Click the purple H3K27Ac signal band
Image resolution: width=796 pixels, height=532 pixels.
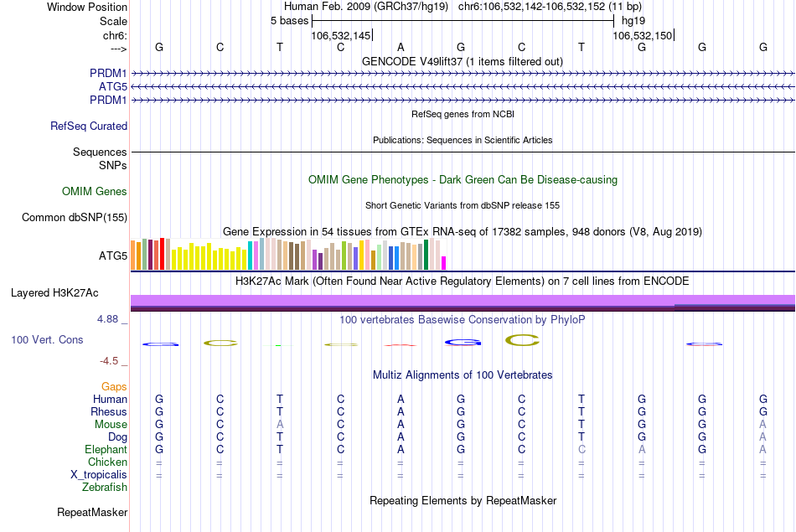point(463,302)
